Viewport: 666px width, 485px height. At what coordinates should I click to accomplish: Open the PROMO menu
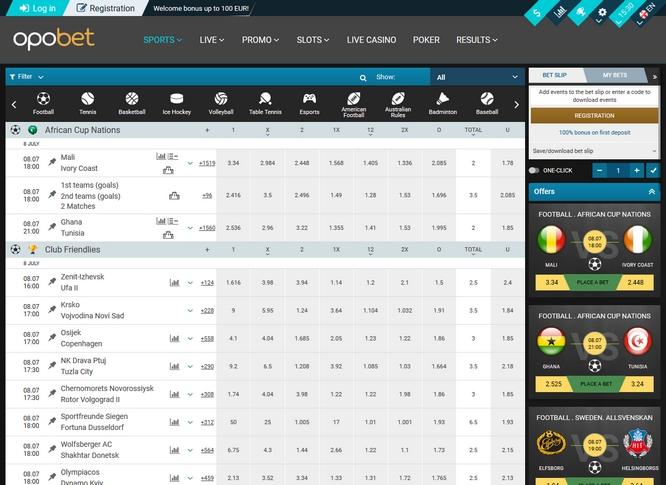(x=260, y=40)
